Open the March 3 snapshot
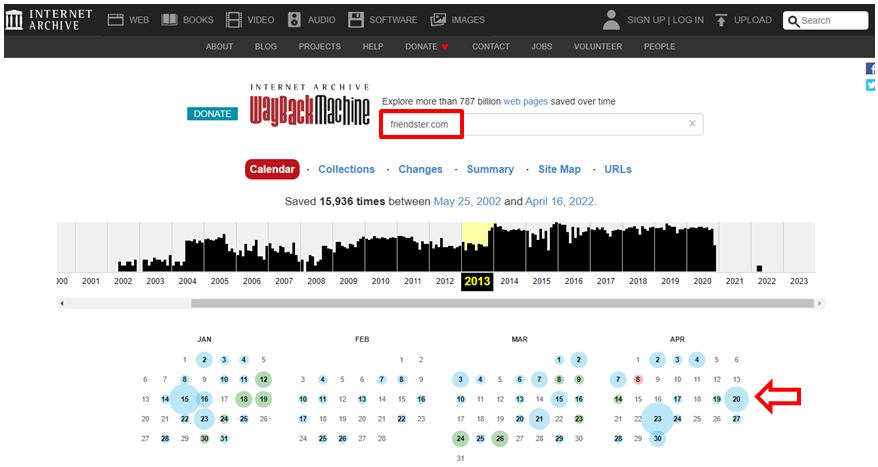This screenshot has width=878, height=467. point(460,380)
